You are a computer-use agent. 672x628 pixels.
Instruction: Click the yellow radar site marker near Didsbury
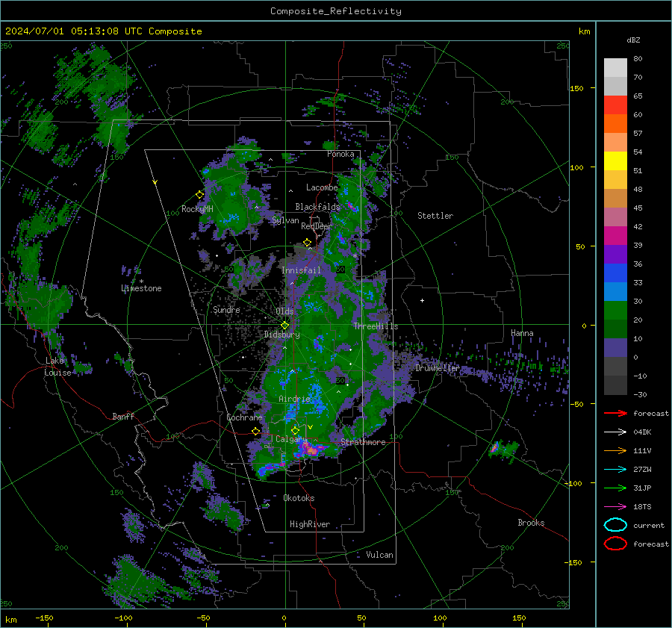285,326
